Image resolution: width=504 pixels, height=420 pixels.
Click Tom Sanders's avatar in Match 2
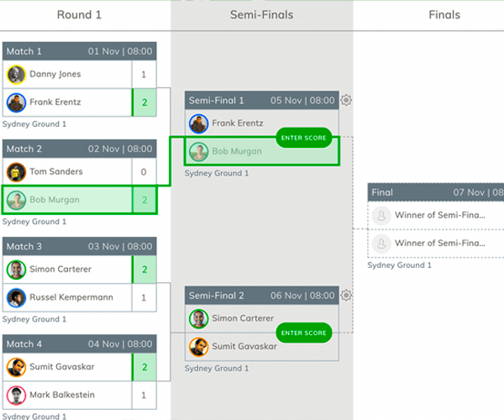[x=15, y=172]
